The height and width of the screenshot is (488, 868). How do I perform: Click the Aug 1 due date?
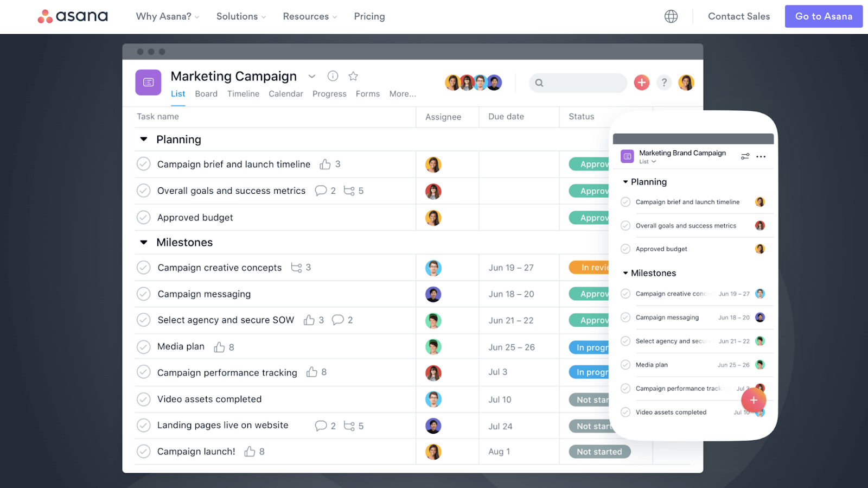499,452
